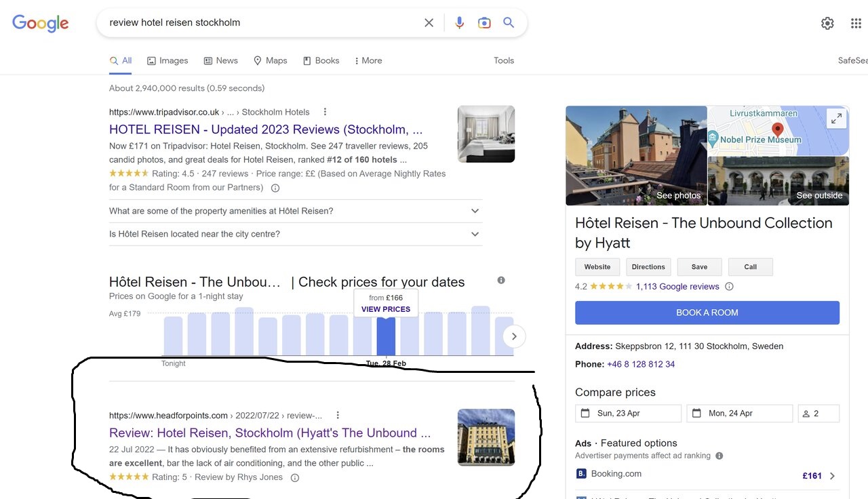Switch to the News tab
The height and width of the screenshot is (499, 868).
pos(221,60)
